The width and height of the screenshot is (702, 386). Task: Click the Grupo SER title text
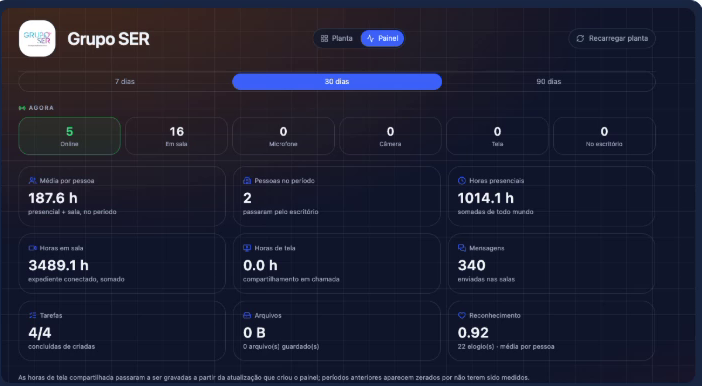[x=108, y=39]
